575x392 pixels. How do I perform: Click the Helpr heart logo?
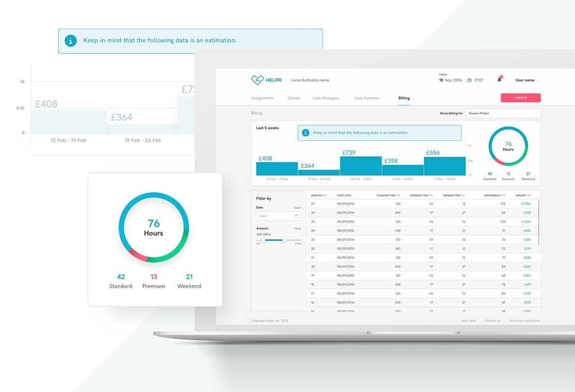tap(257, 80)
